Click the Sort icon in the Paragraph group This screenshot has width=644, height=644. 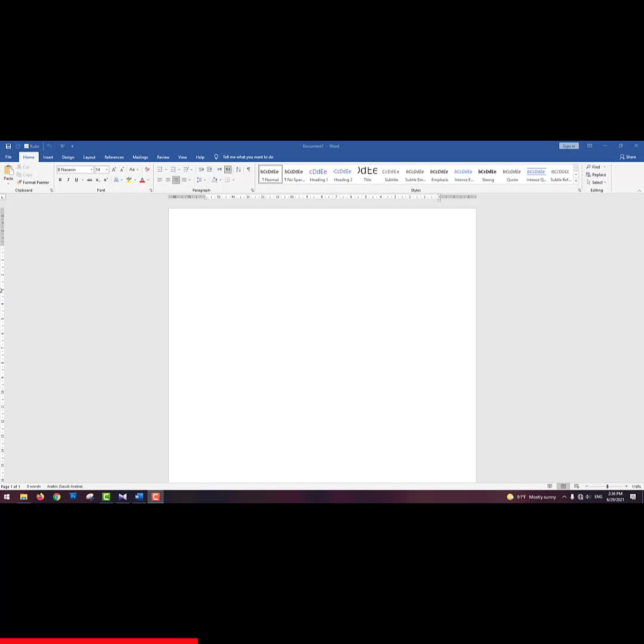click(x=239, y=170)
